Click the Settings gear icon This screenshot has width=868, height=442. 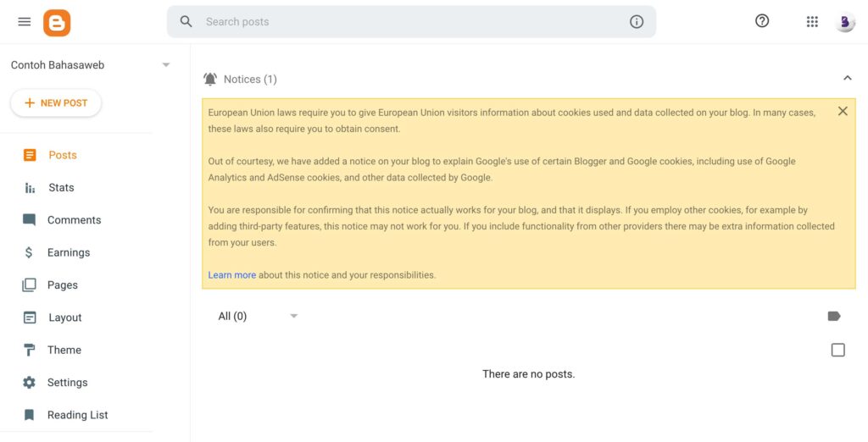tap(29, 382)
